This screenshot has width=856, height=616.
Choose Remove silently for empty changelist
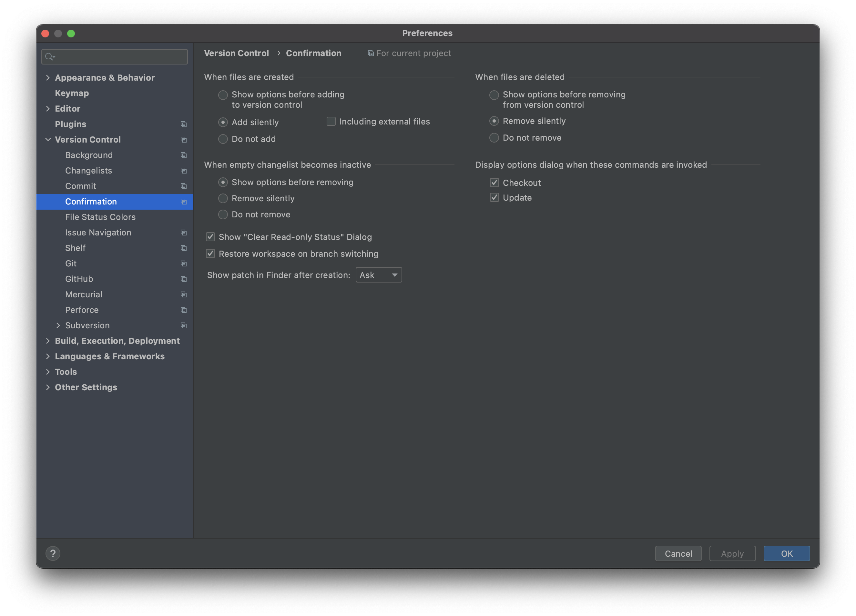pyautogui.click(x=223, y=198)
